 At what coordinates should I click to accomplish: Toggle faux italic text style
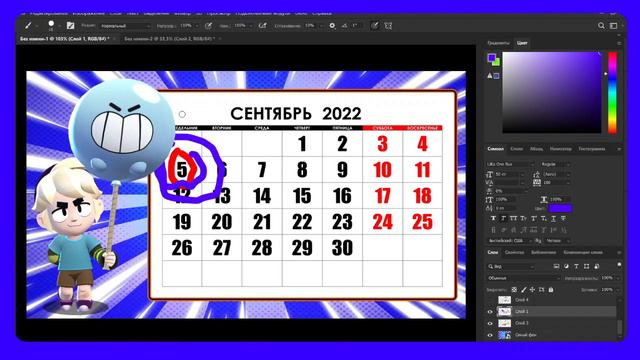tap(503, 219)
